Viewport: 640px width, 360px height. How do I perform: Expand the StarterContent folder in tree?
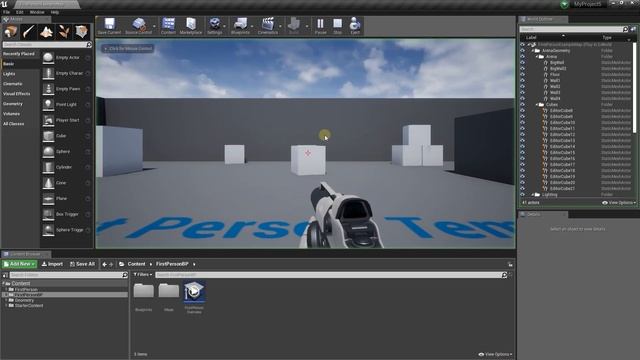(6, 305)
